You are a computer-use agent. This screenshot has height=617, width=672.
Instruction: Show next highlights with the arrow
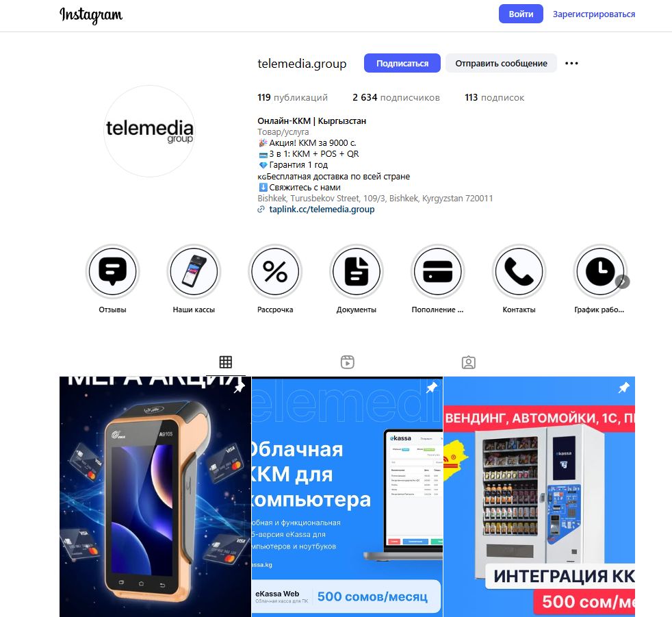(x=622, y=281)
